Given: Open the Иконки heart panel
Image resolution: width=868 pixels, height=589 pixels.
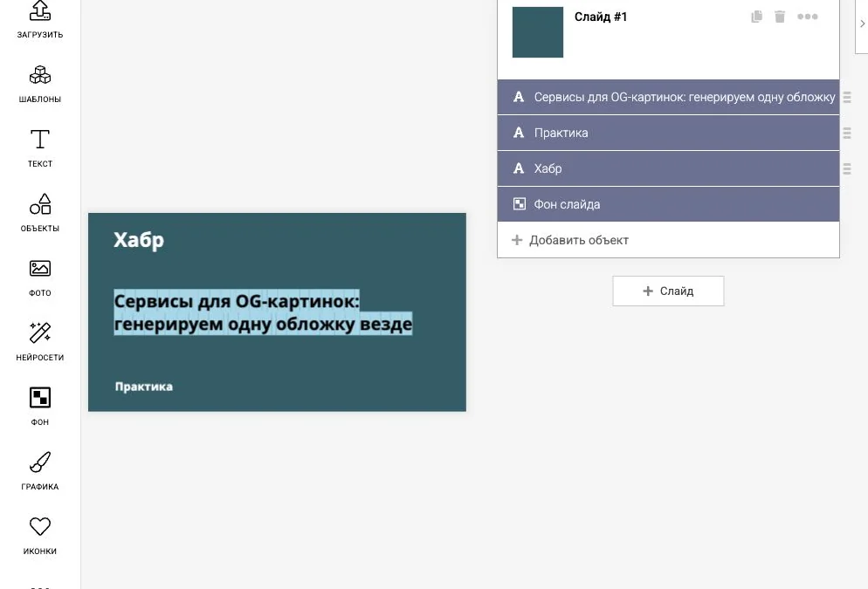Looking at the screenshot, I should point(40,536).
